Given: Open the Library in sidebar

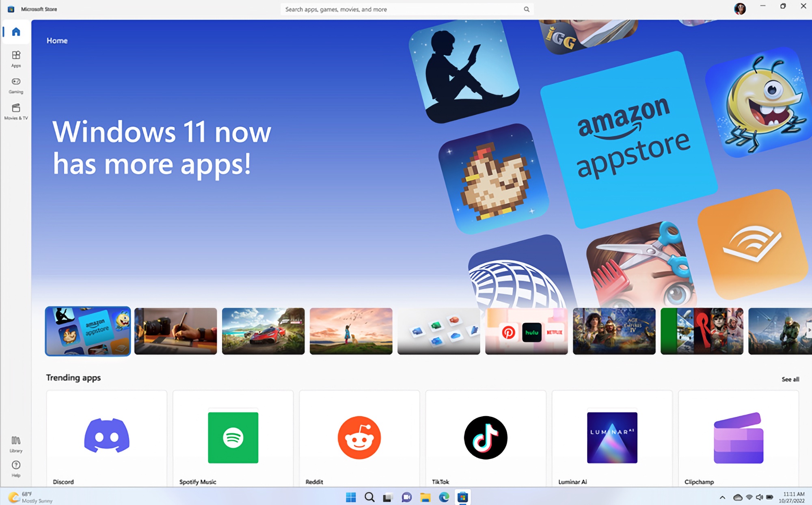Looking at the screenshot, I should [x=16, y=444].
